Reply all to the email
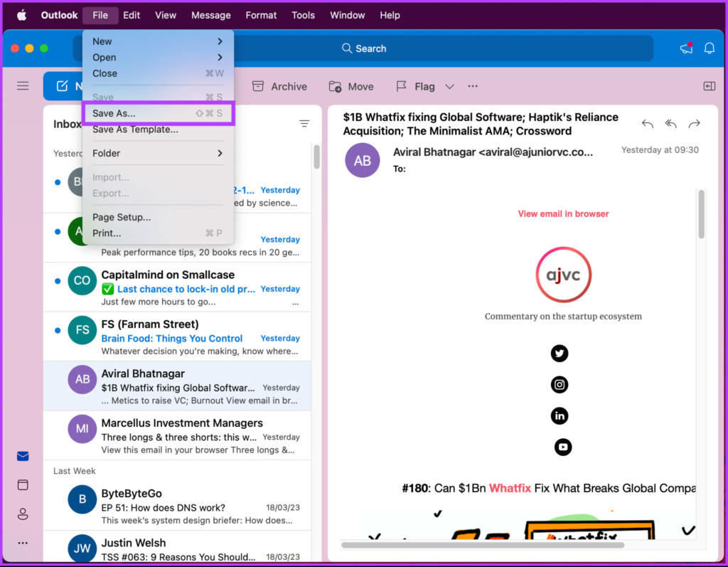Image resolution: width=728 pixels, height=567 pixels. (x=670, y=124)
